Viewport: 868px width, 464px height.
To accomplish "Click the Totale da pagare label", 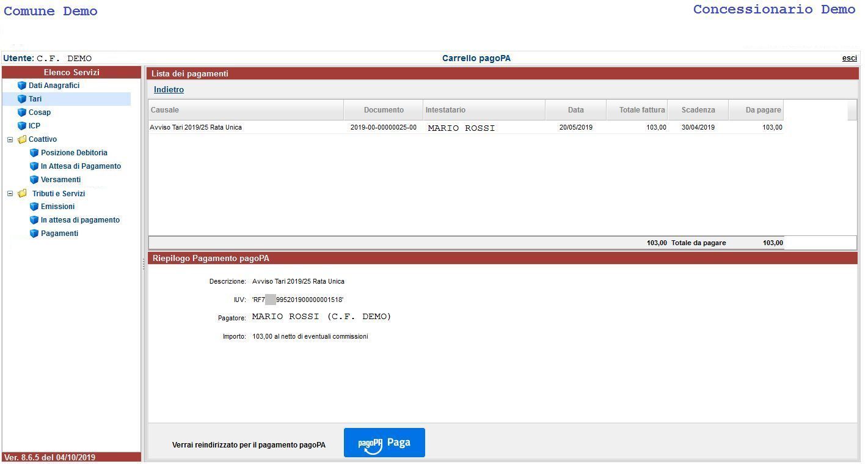I will 699,243.
